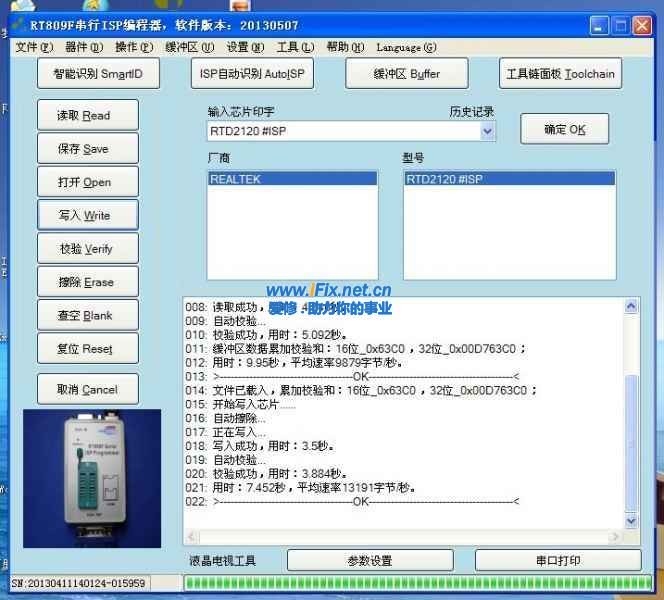Viewport: 664px width, 600px height.
Task: Expand the chip name history dropdown
Action: pos(488,131)
